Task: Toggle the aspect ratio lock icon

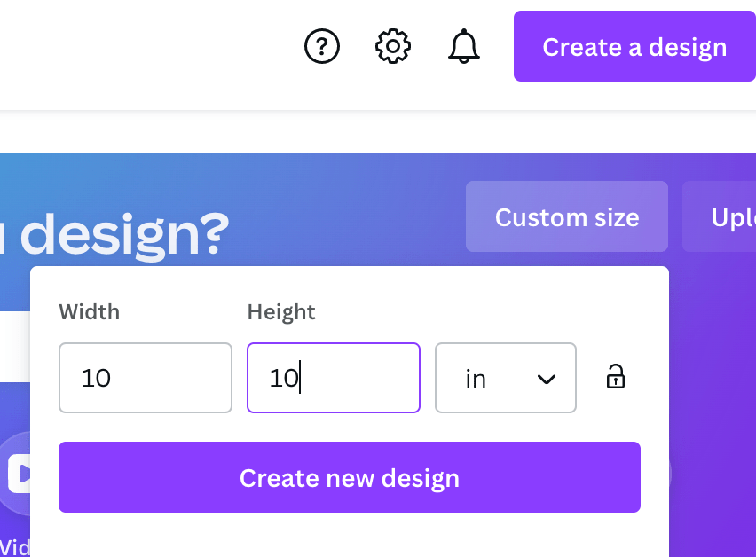Action: tap(616, 377)
